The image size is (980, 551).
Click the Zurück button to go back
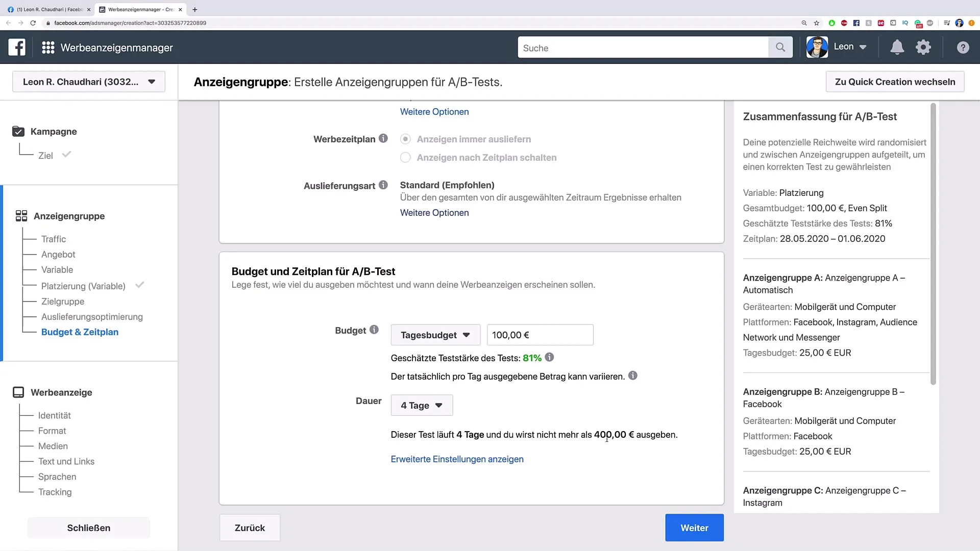(x=250, y=528)
